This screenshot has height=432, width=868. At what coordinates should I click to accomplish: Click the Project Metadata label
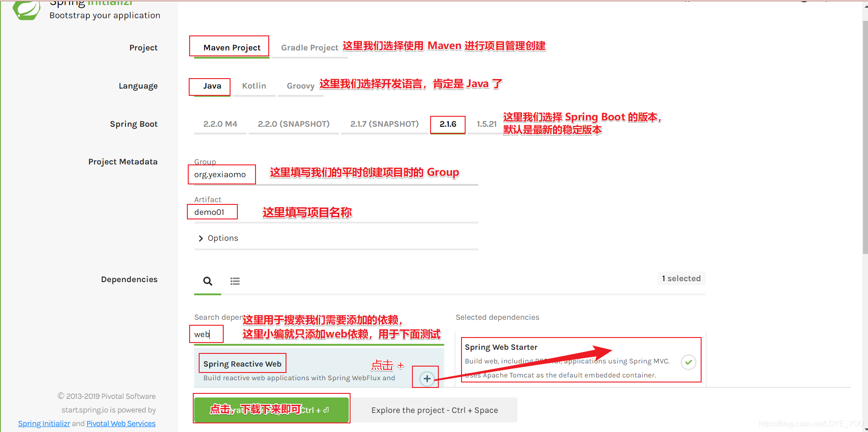[123, 162]
